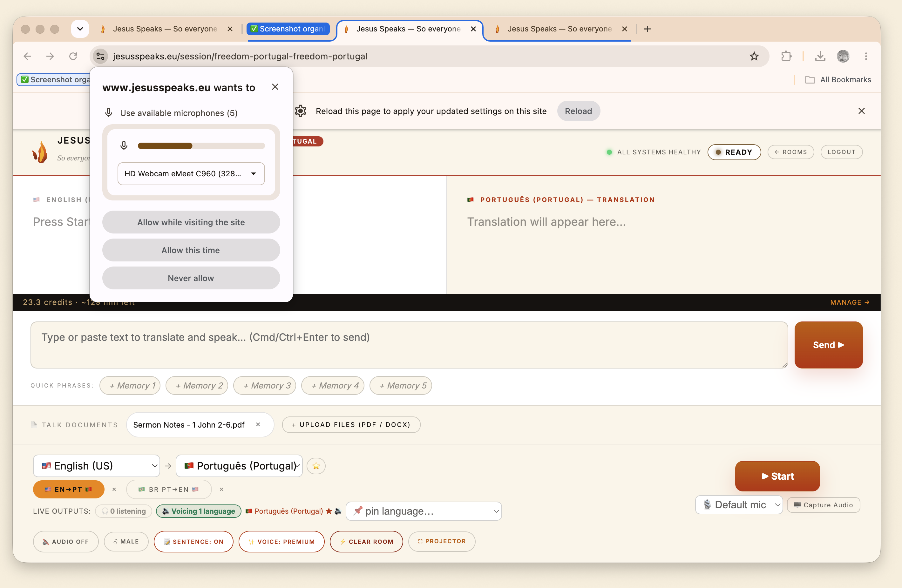Remove Sermon Notes - 1 John 2-6.pdf

pos(258,424)
